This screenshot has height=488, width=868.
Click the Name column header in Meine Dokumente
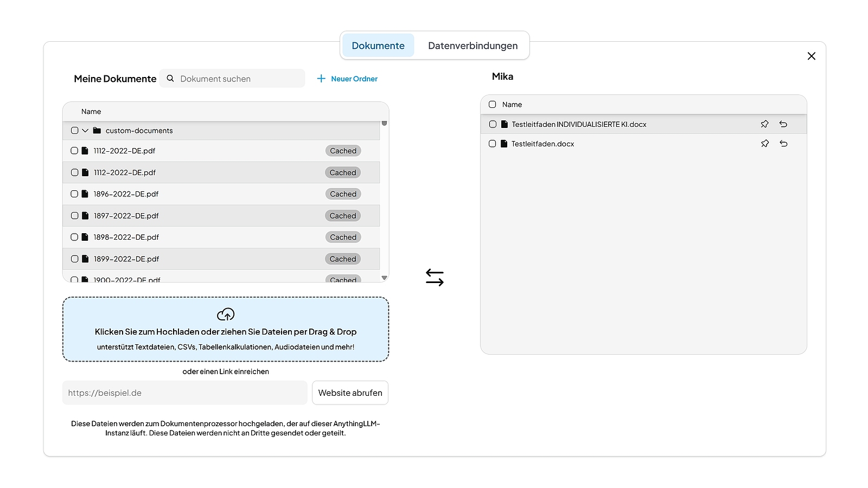[91, 112]
